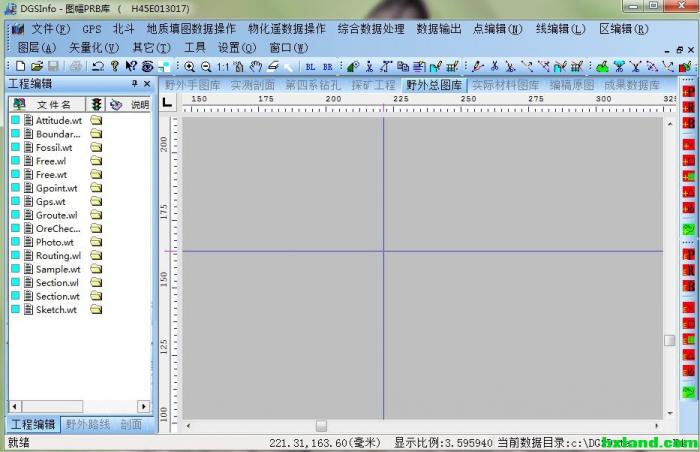Click the eye preview icon in toolbar

click(147, 66)
